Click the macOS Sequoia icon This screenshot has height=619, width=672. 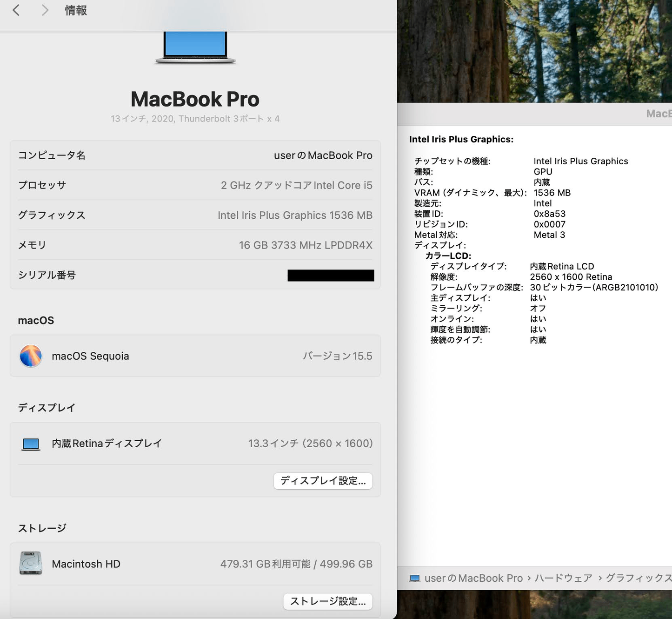[x=30, y=356]
